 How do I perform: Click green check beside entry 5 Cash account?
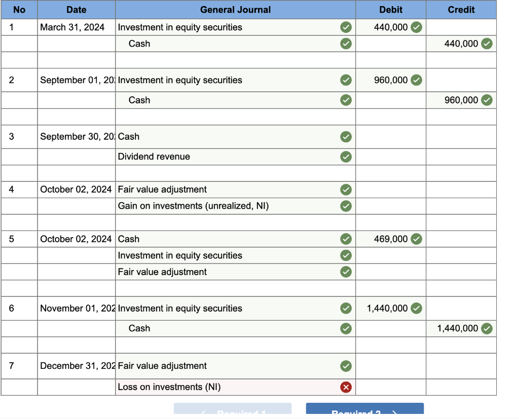346,239
